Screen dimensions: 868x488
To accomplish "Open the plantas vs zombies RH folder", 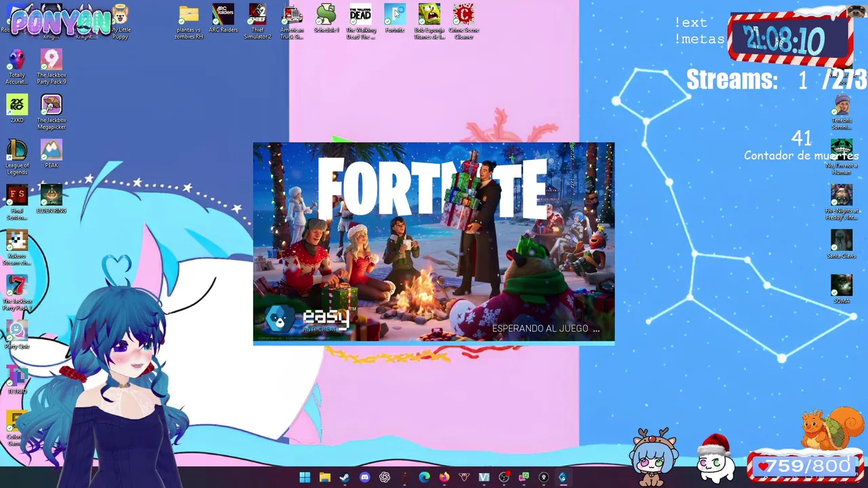I will [x=189, y=22].
